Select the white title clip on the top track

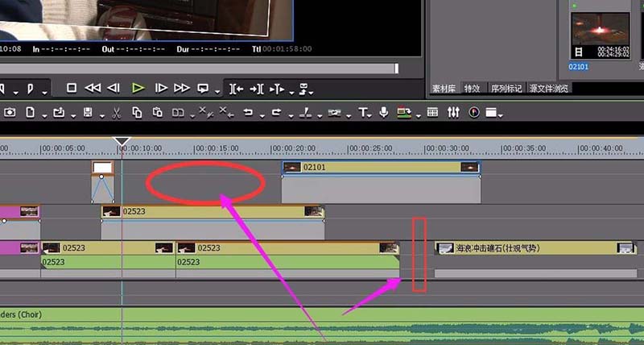(x=103, y=168)
